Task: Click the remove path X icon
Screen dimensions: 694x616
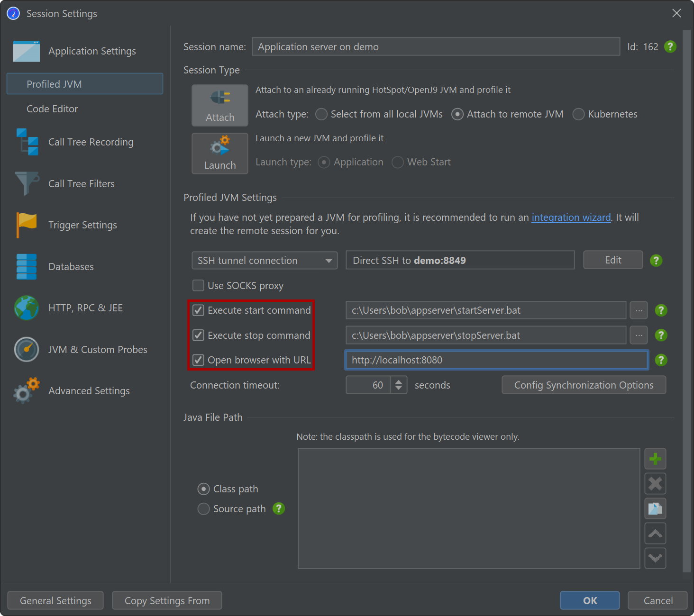Action: [x=655, y=484]
